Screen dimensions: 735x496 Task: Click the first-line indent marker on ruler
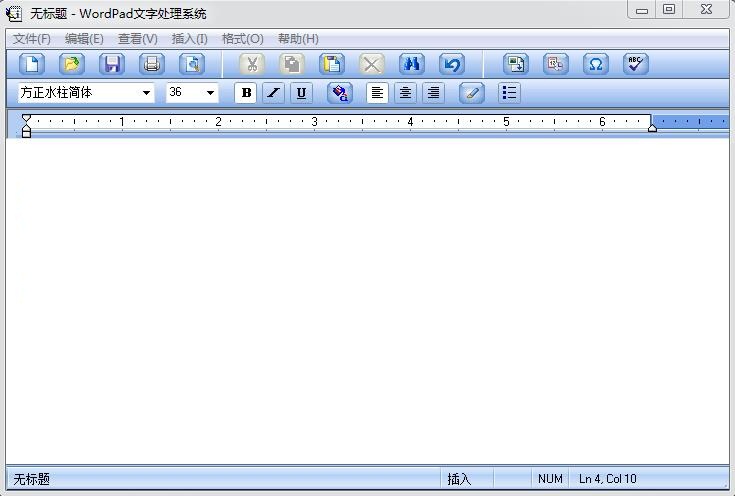click(x=26, y=118)
